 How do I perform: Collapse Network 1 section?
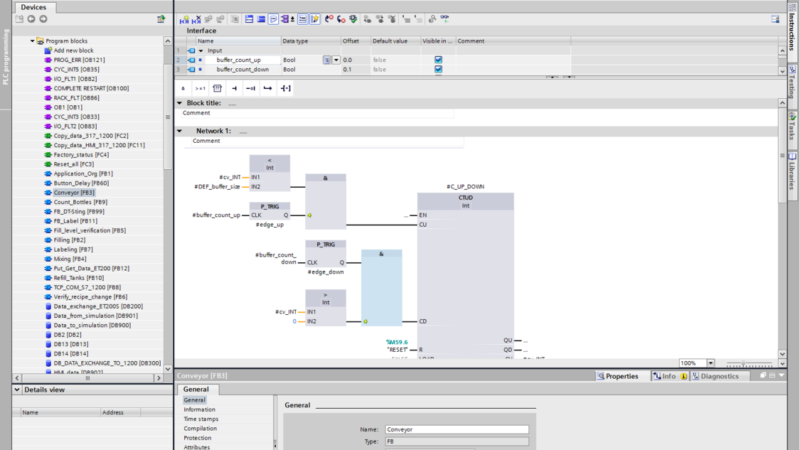(180, 131)
